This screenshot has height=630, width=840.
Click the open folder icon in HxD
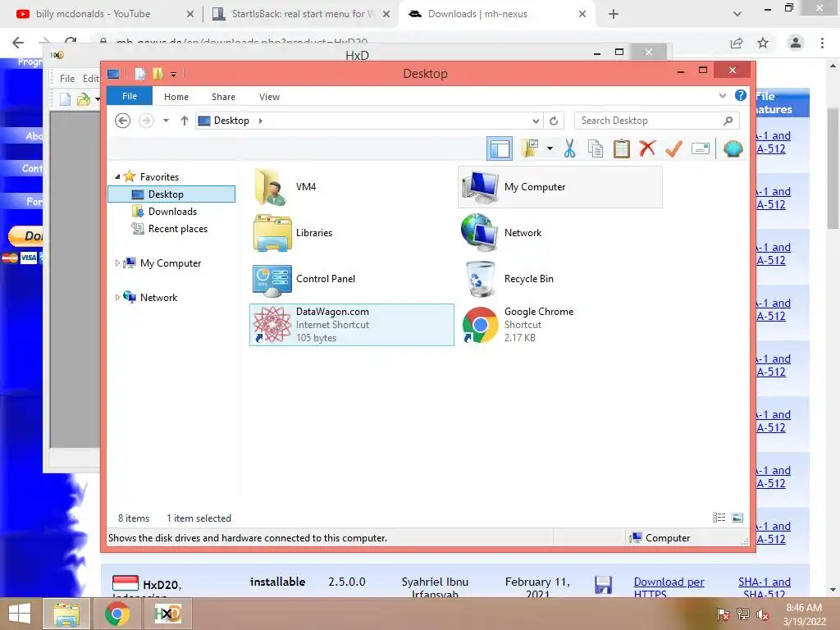point(84,99)
